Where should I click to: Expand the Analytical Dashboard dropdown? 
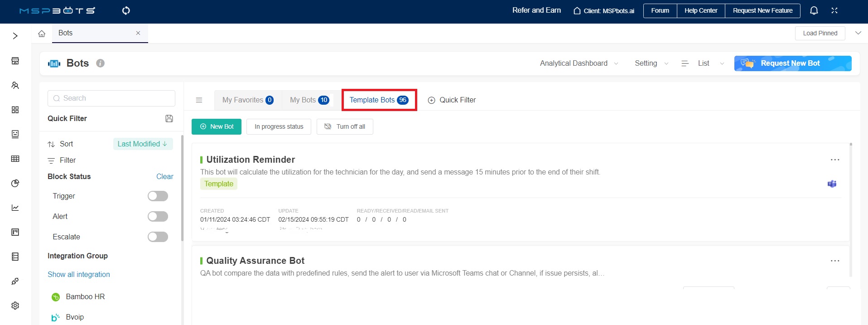pyautogui.click(x=579, y=63)
